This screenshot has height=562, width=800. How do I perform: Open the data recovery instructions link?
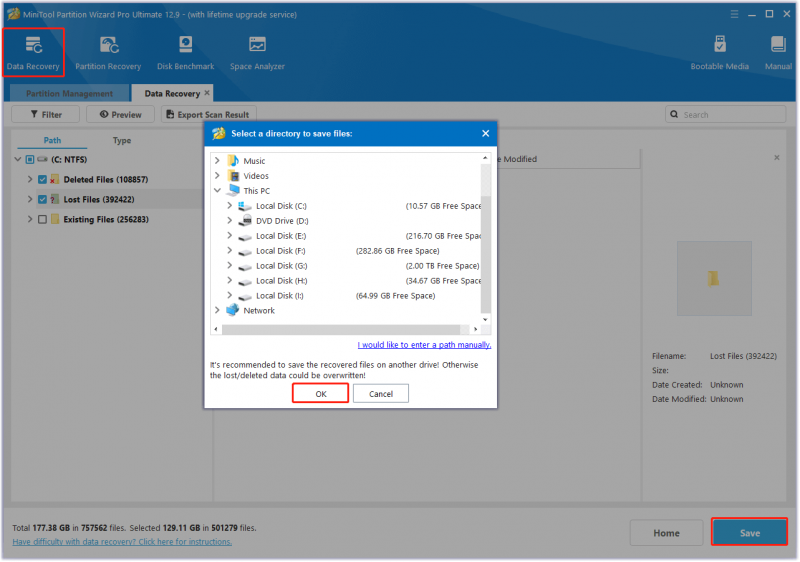point(122,542)
